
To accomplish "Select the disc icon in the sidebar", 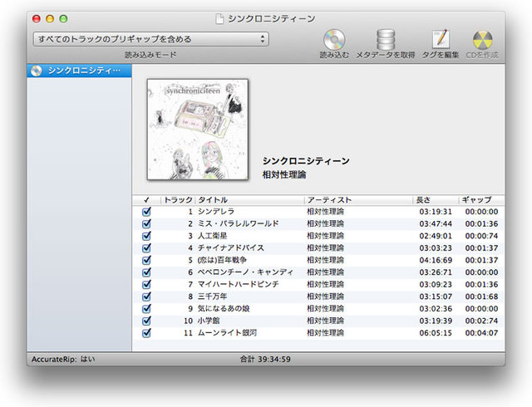I will click(37, 71).
